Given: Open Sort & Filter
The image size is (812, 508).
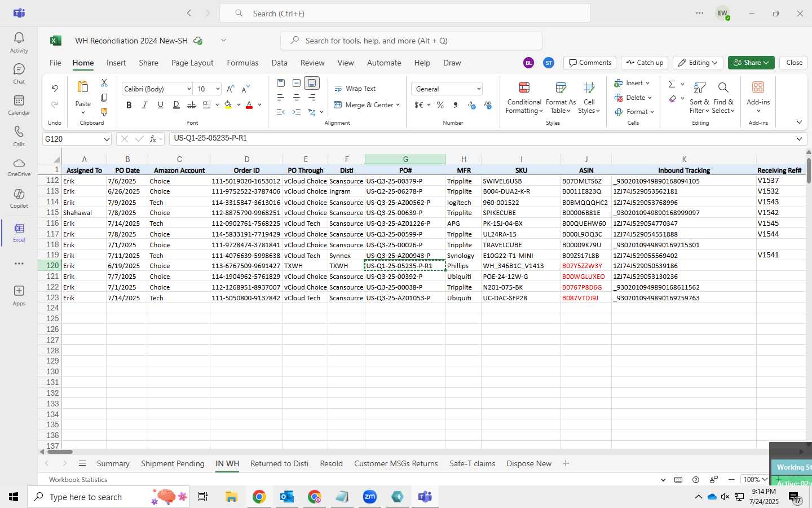Looking at the screenshot, I should pos(699,98).
